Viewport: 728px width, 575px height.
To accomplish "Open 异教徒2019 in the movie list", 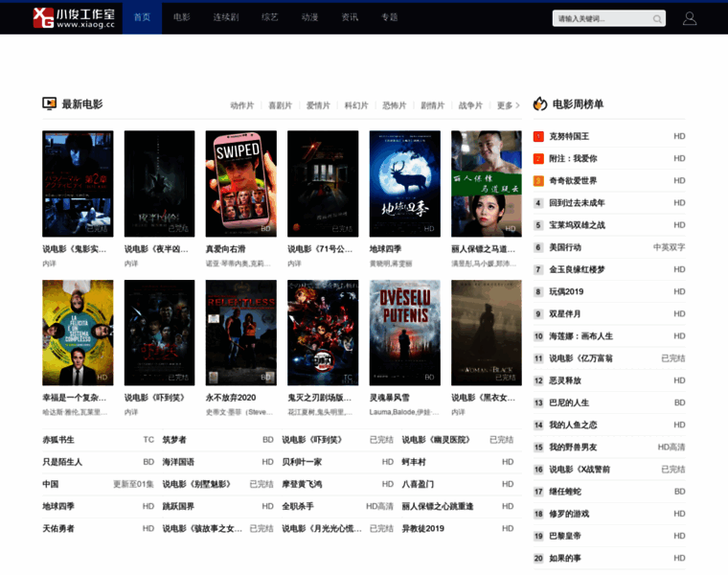I will [423, 529].
